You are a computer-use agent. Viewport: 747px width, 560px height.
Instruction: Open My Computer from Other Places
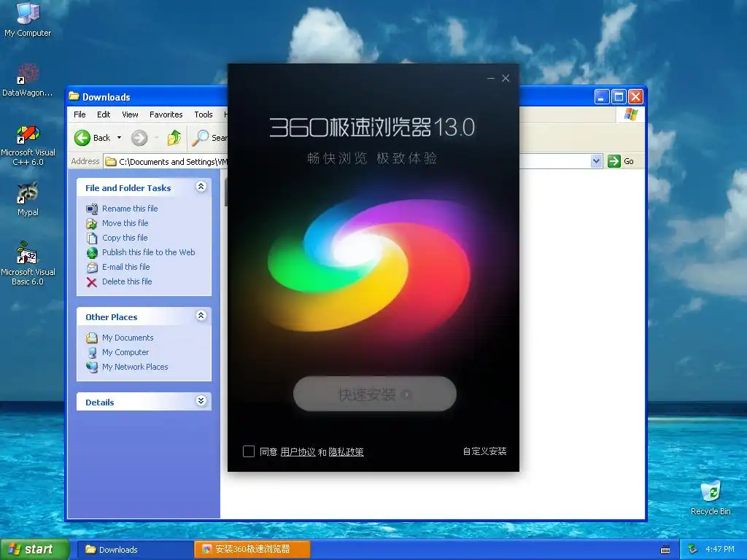(125, 352)
